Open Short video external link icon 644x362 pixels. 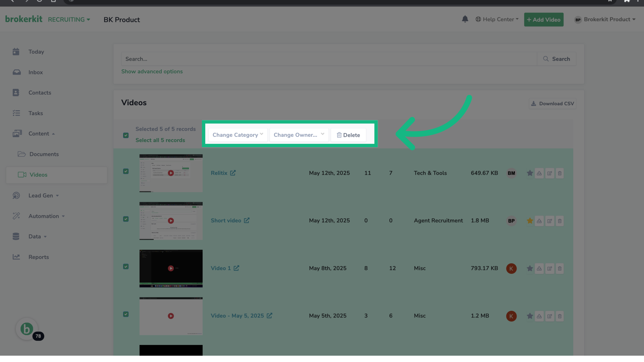pyautogui.click(x=247, y=221)
